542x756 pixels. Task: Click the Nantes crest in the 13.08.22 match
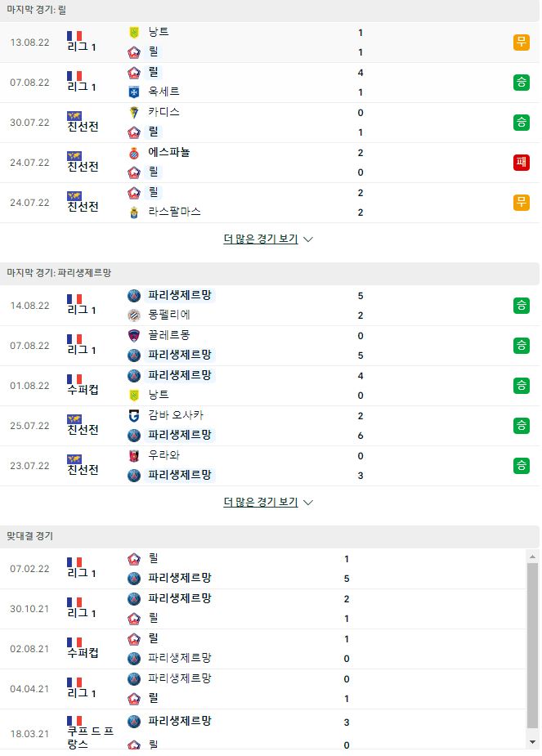(x=134, y=33)
